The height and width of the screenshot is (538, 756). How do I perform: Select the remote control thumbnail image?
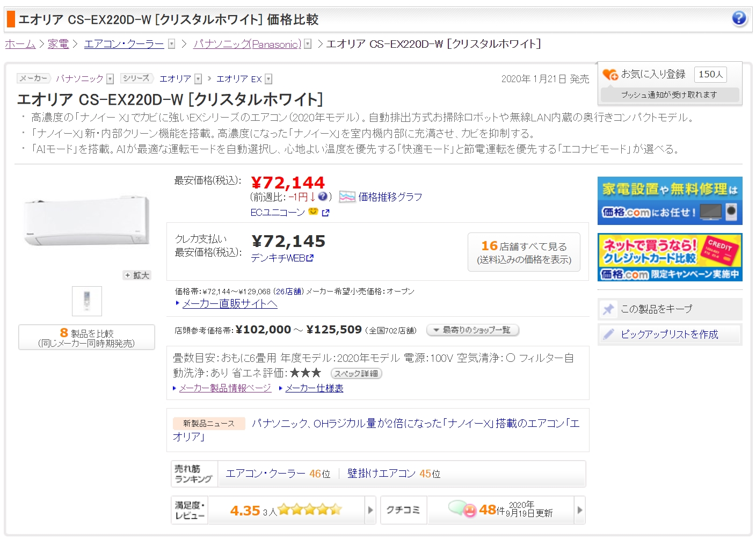click(87, 301)
